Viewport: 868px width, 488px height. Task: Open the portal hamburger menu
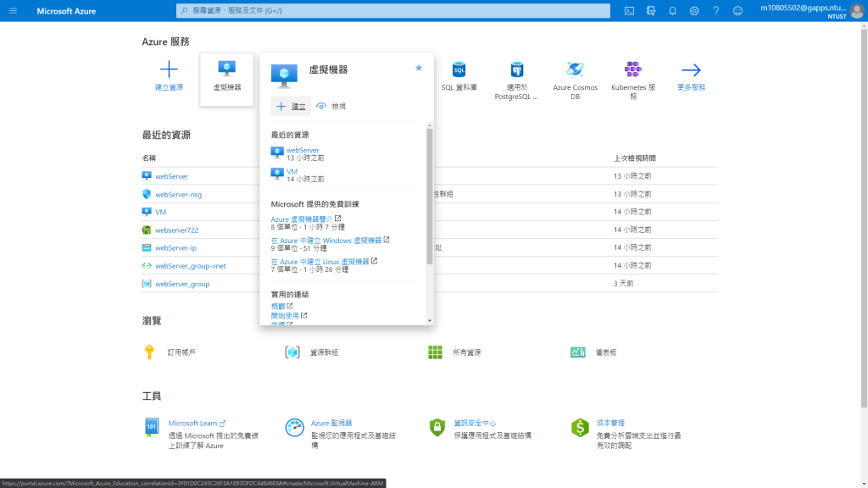click(13, 10)
